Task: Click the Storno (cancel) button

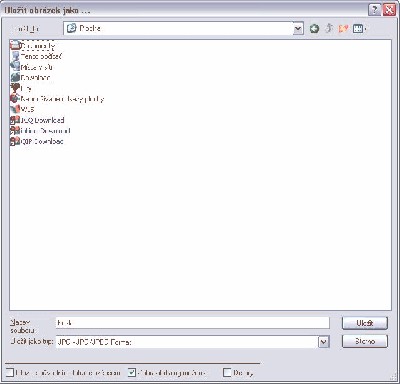Action: point(365,341)
